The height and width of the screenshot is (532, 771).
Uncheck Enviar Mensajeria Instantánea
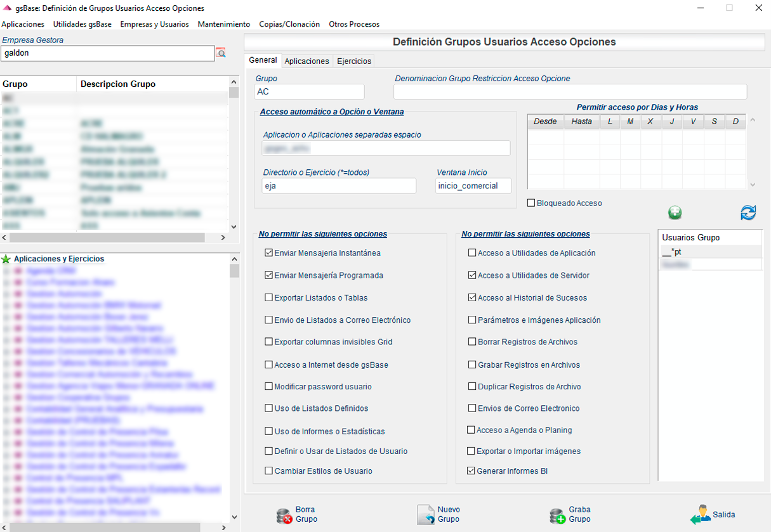pyautogui.click(x=268, y=252)
